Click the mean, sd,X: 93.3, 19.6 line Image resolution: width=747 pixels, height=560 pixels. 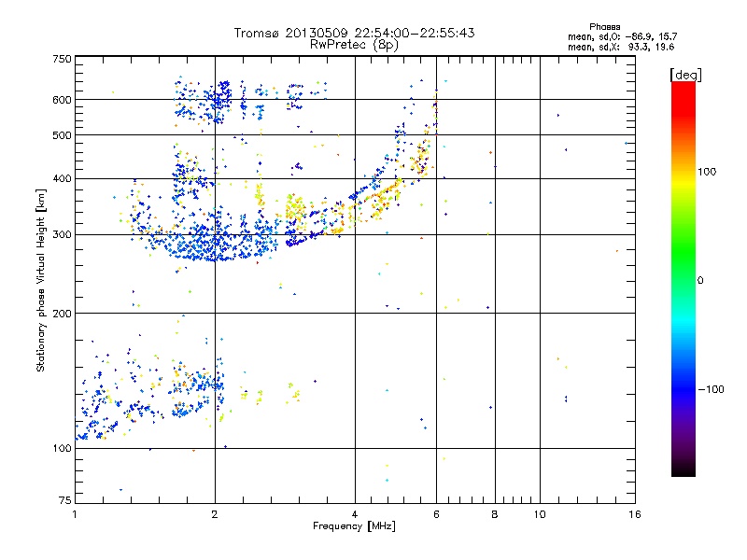coord(621,47)
